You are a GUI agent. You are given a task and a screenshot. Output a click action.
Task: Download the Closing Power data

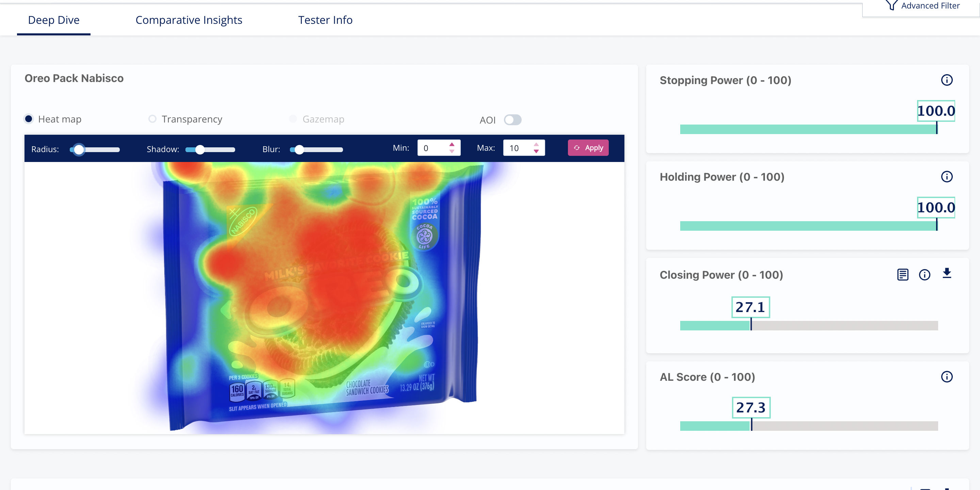pyautogui.click(x=947, y=274)
